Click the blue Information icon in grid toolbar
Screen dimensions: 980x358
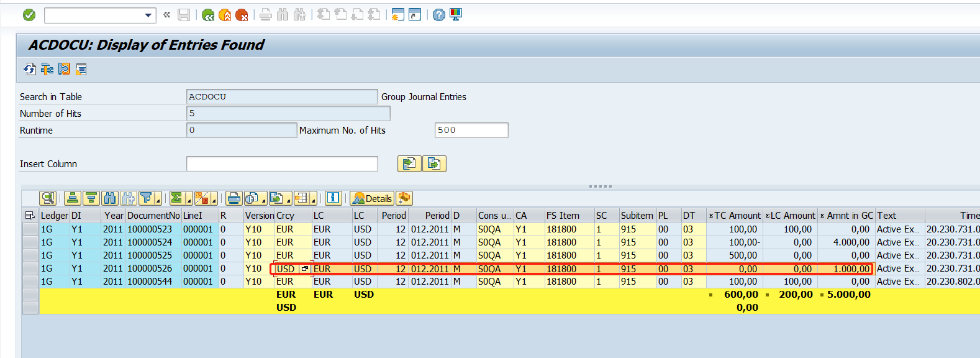333,198
